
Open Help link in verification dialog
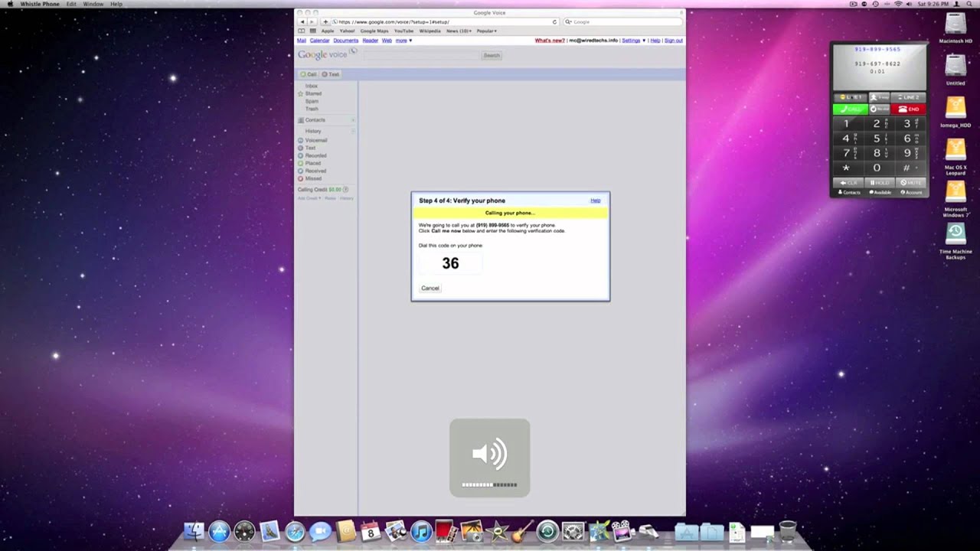[x=596, y=201]
